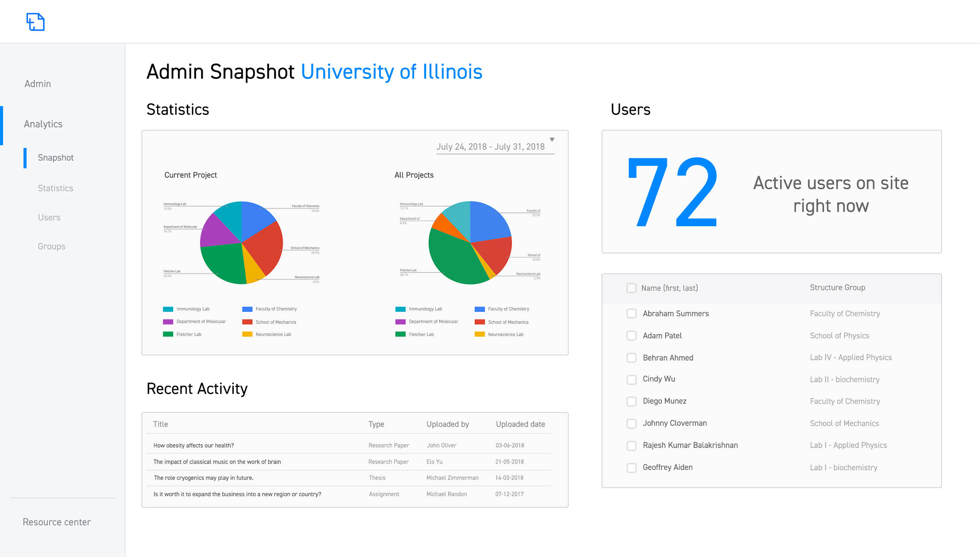
Task: Click the Immunology Lab legend icon under Current Project
Action: tap(168, 309)
